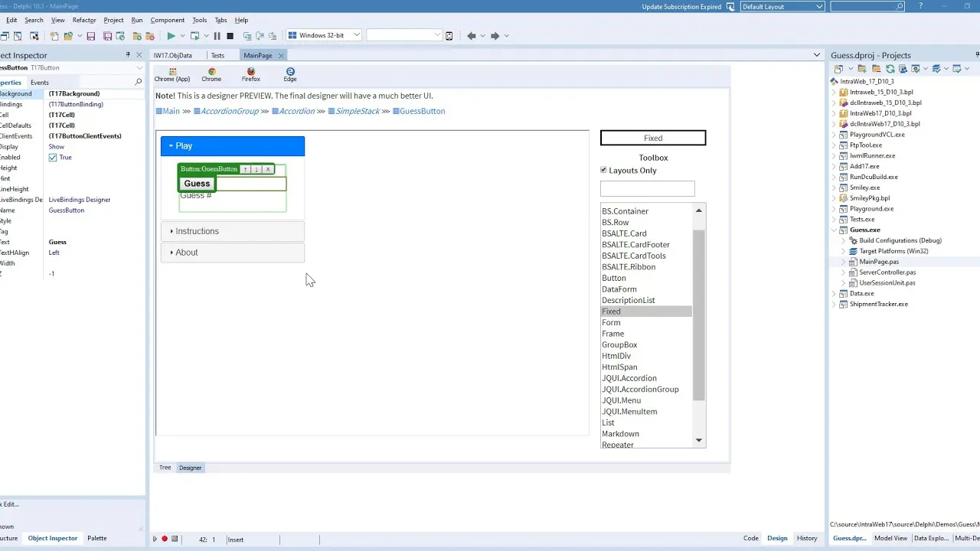Open the Refactor menu
The height and width of the screenshot is (551, 980).
pyautogui.click(x=84, y=20)
